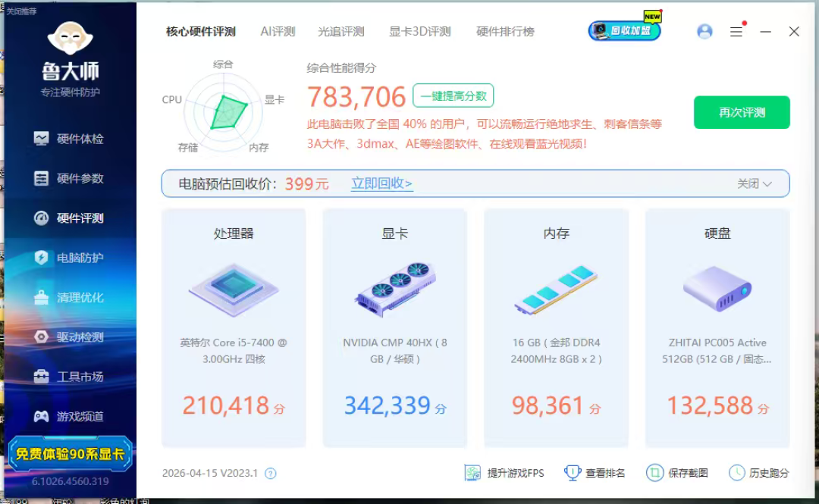Click the 立即回收> link

pyautogui.click(x=381, y=183)
